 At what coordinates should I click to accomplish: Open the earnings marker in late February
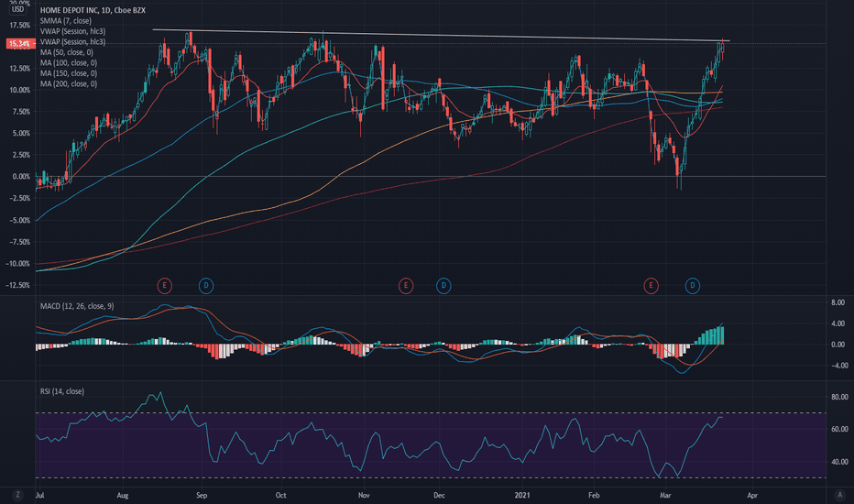click(651, 286)
